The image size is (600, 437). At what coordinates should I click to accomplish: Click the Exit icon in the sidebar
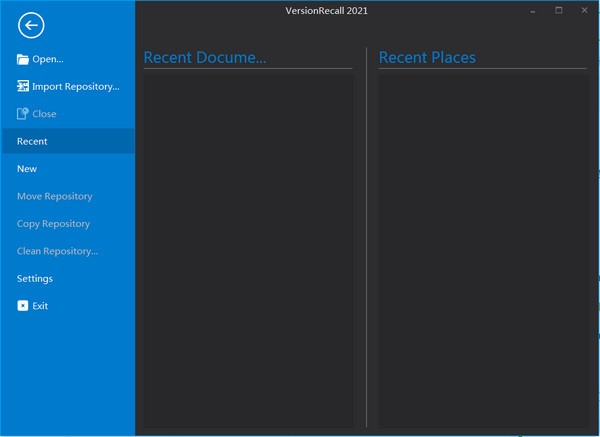click(23, 306)
